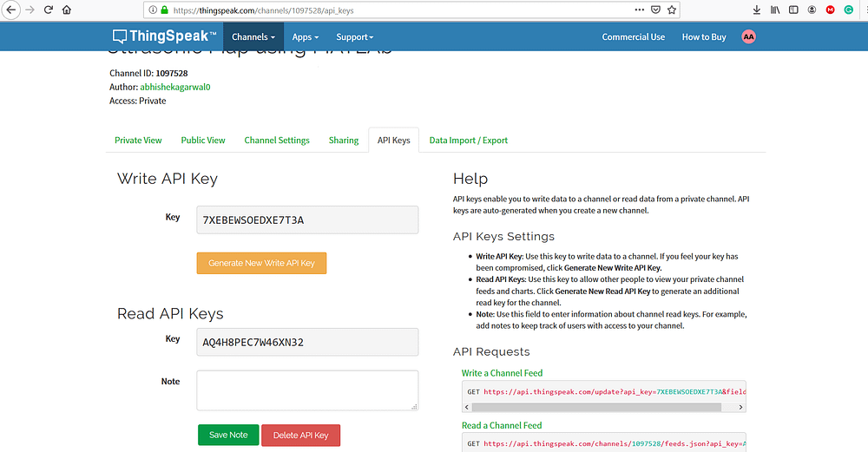Save page to Pocket
This screenshot has width=868, height=452.
655,10
